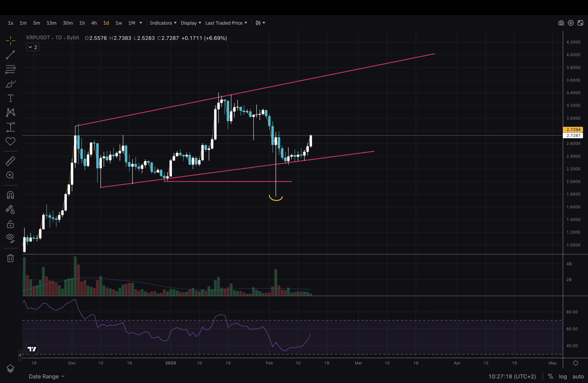Image resolution: width=588 pixels, height=383 pixels.
Task: Open the time axis settings gear
Action: pos(575,363)
